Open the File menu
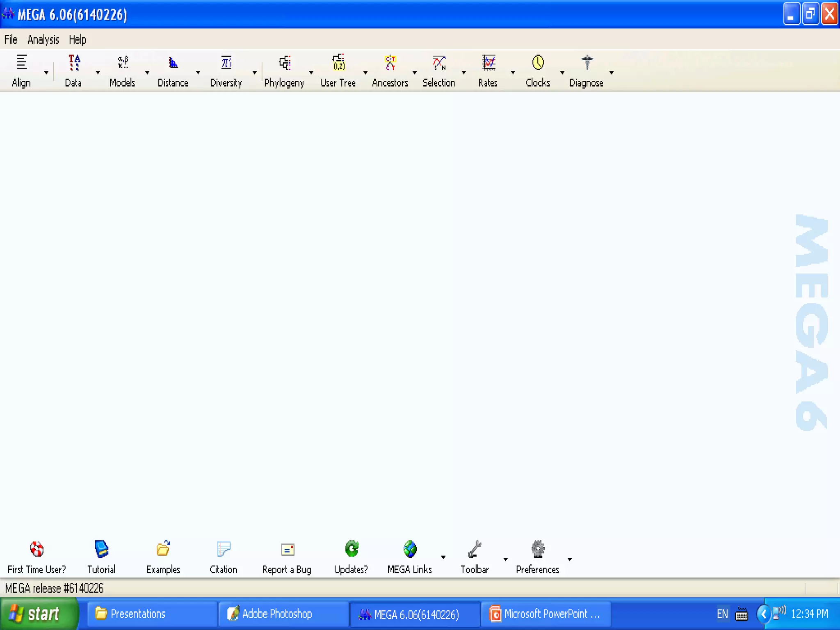 tap(11, 40)
